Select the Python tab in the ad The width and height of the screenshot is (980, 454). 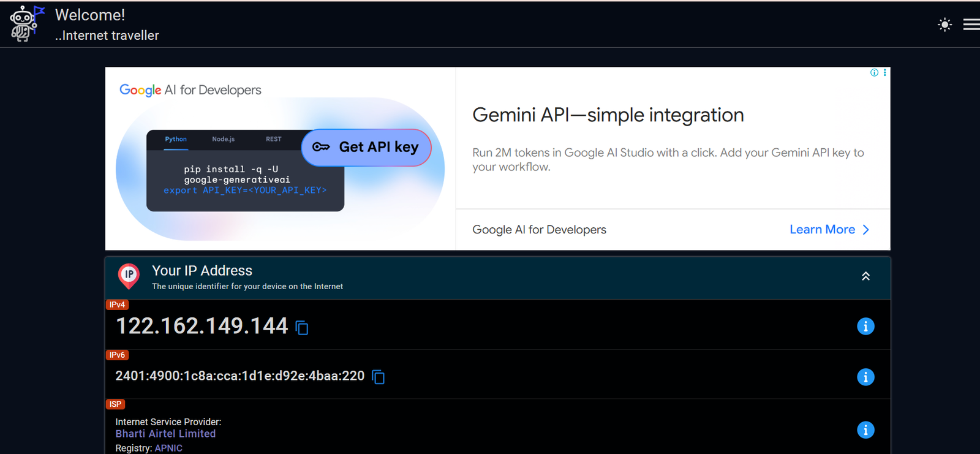[176, 139]
